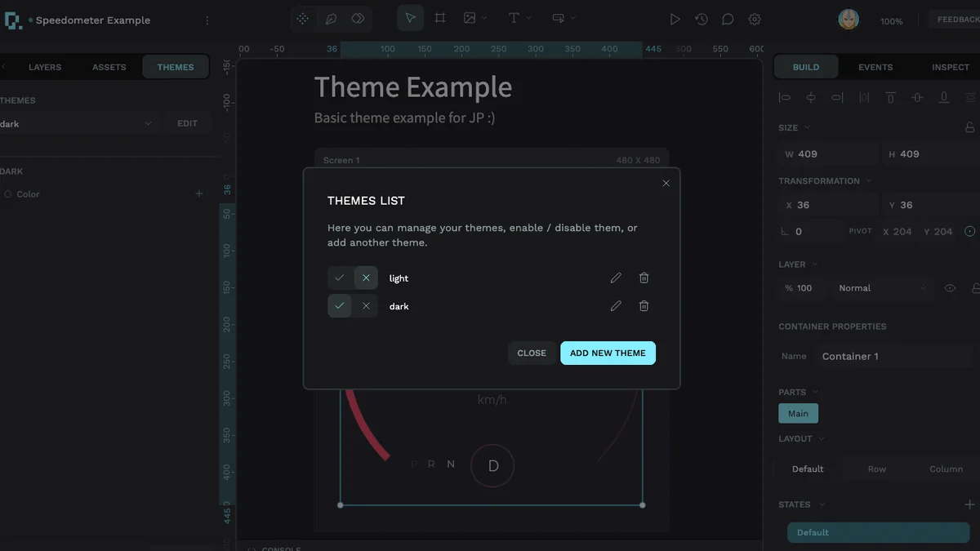Toggle the size aspect ratio lock
The image size is (980, 551).
click(x=970, y=127)
